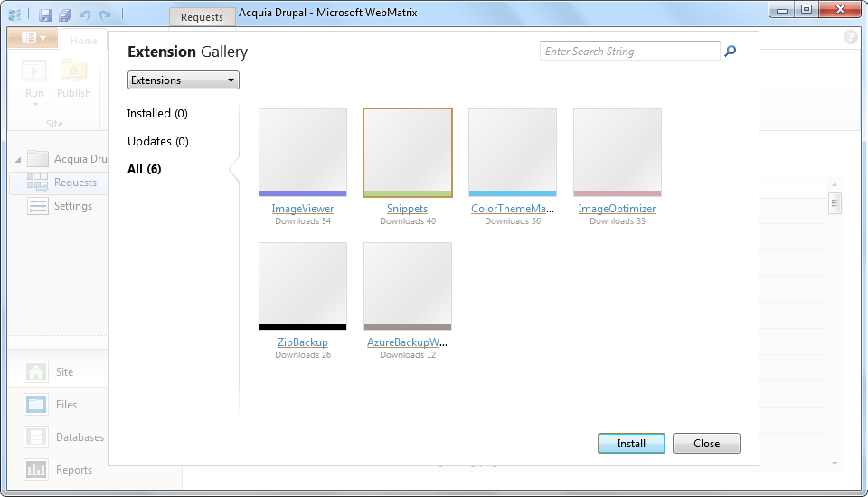Image resolution: width=868 pixels, height=497 pixels.
Task: Show All (6) extensions
Action: pos(144,169)
